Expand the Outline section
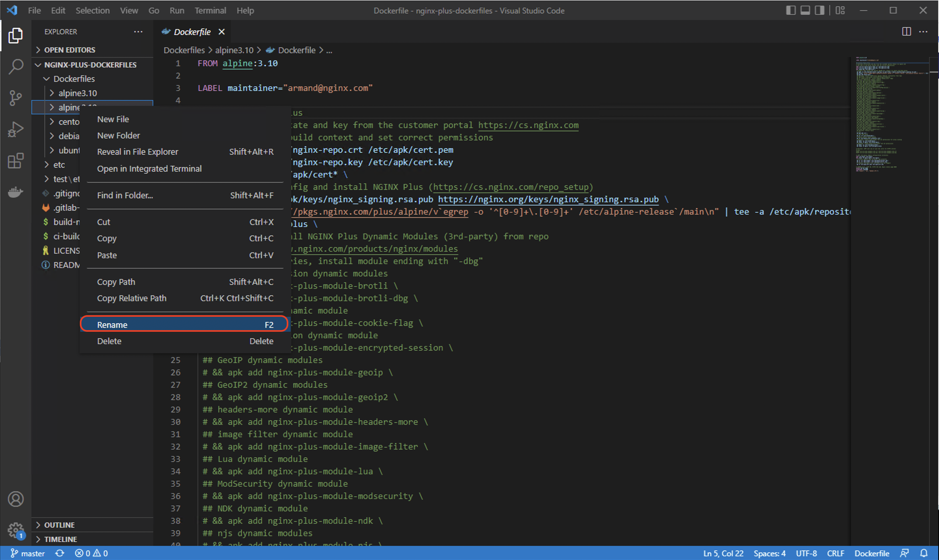Screen dimensions: 939x560 point(93,525)
